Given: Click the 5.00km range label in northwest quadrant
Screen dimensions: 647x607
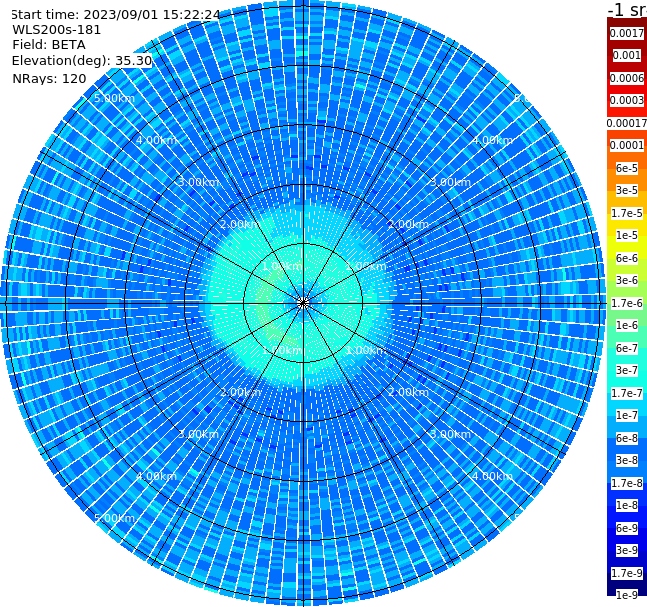Looking at the screenshot, I should point(114,98).
